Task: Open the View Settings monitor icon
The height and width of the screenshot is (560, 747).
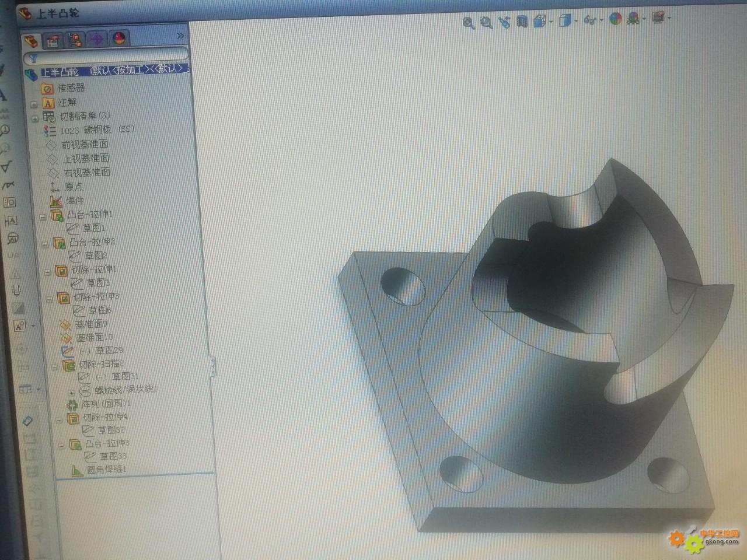Action: (x=658, y=19)
